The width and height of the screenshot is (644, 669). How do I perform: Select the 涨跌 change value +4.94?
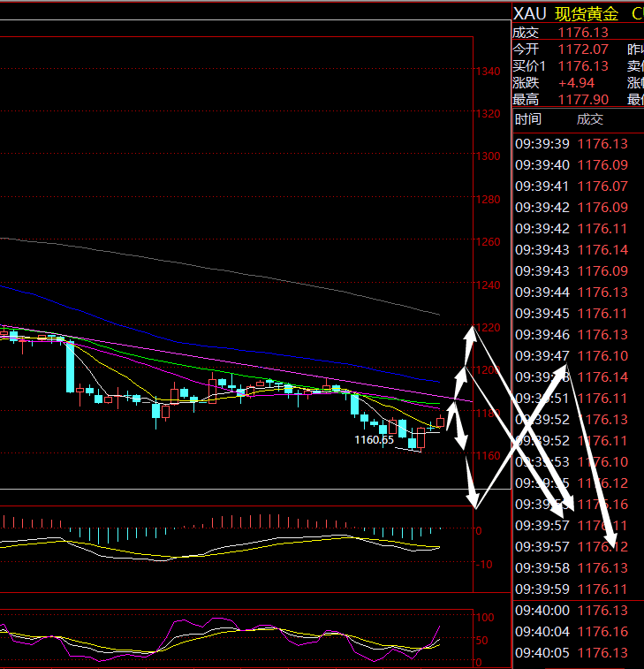click(x=578, y=82)
